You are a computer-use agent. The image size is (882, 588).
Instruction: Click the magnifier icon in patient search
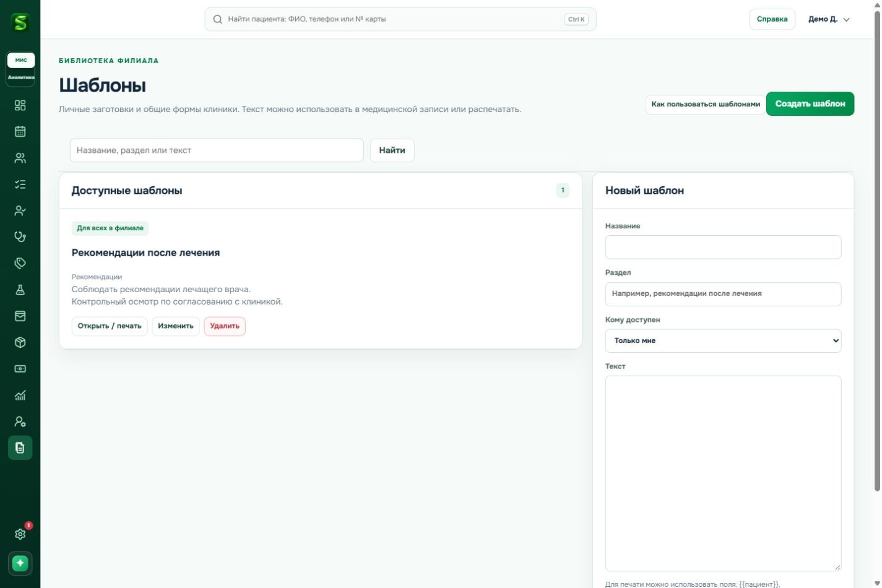(218, 19)
